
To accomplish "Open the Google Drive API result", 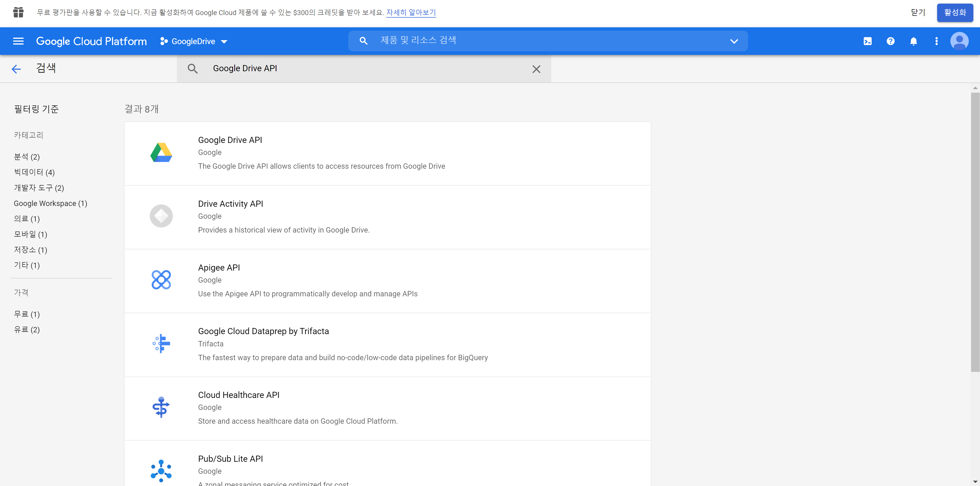I will tap(230, 140).
